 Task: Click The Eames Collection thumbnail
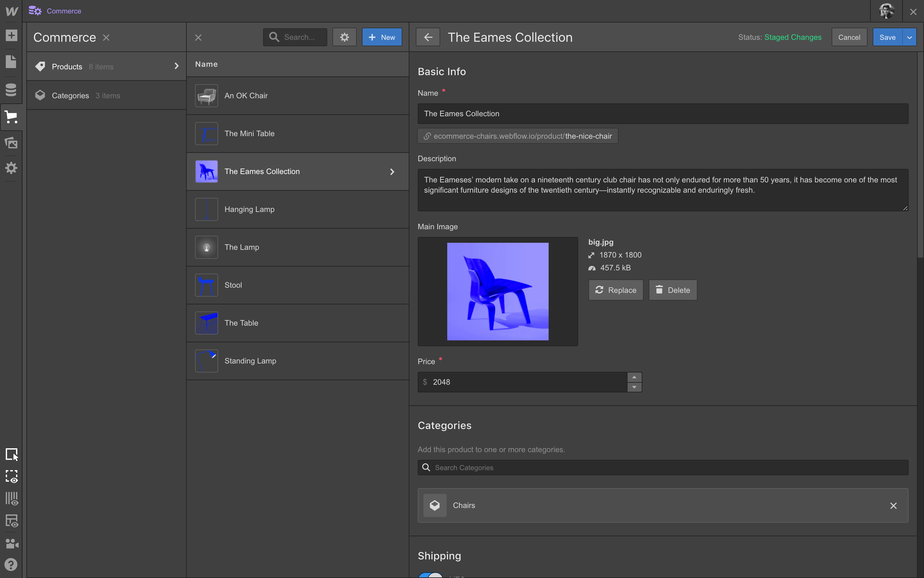(207, 171)
